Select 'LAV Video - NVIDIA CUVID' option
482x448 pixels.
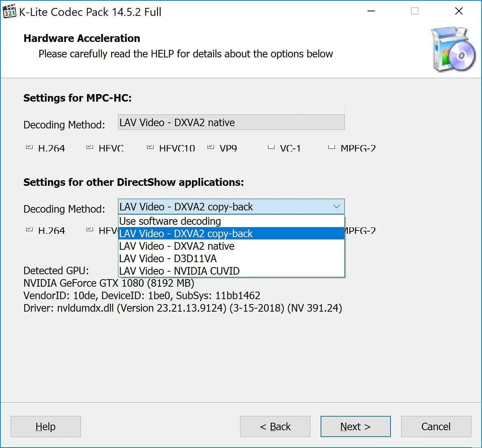tap(231, 271)
